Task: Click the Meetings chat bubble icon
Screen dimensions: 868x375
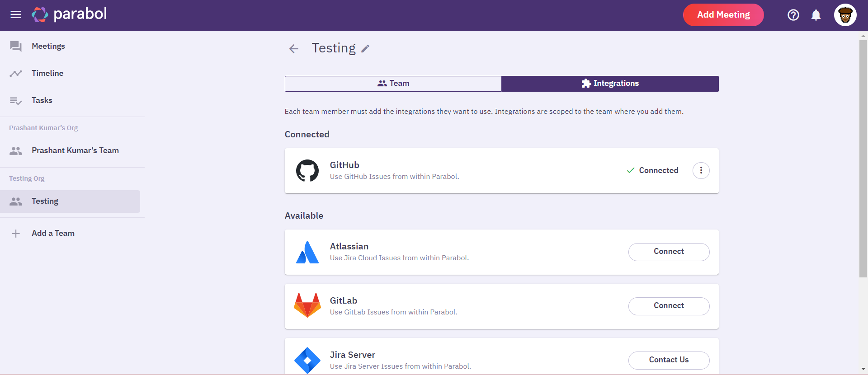Action: [x=16, y=46]
